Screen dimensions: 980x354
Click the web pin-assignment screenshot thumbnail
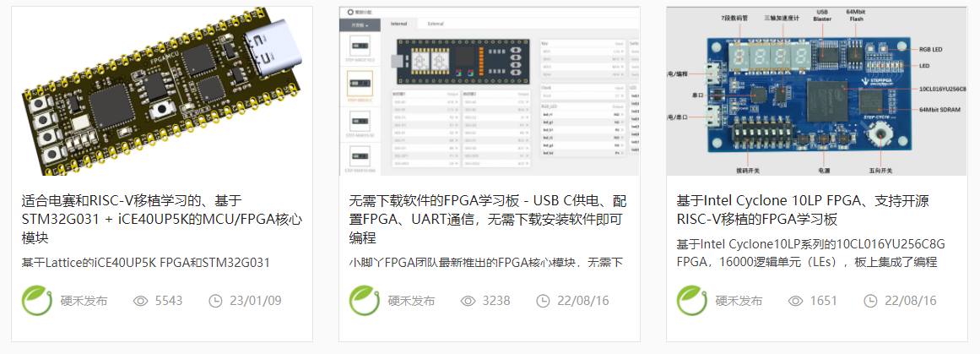pos(490,91)
